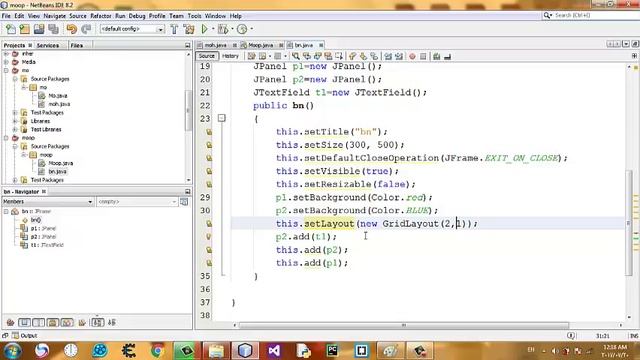The width and height of the screenshot is (640, 360).
Task: Click the hint lightbulb on setLayout line
Action: pos(209,224)
